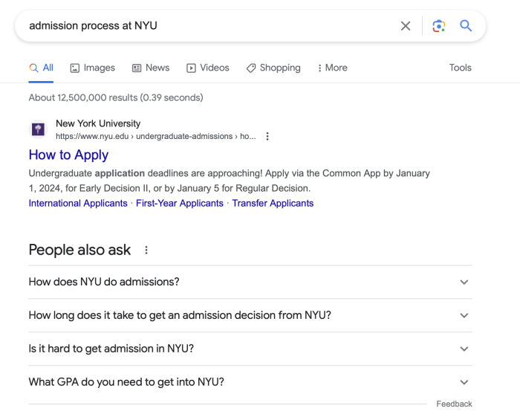
Task: Click the 'People also ask' heading
Action: click(x=79, y=250)
